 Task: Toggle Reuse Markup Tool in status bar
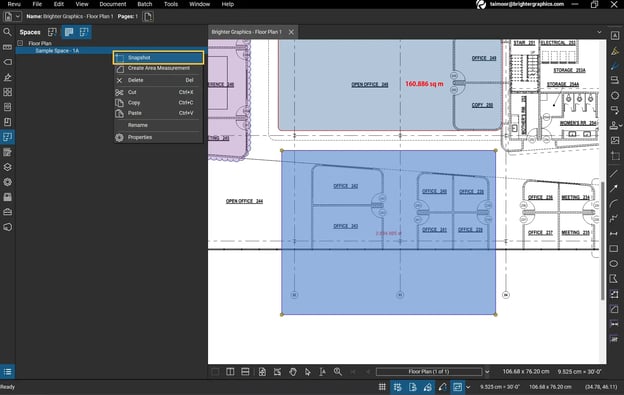(443, 387)
